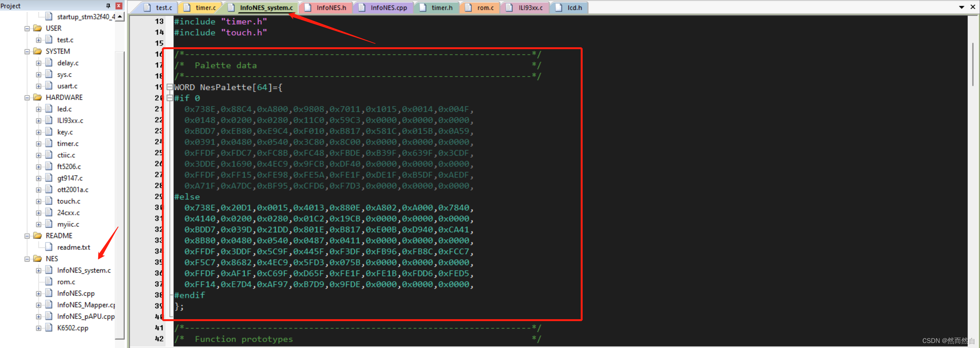The width and height of the screenshot is (980, 348).
Task: Select K6502.cpp in the project tree
Action: pos(73,328)
